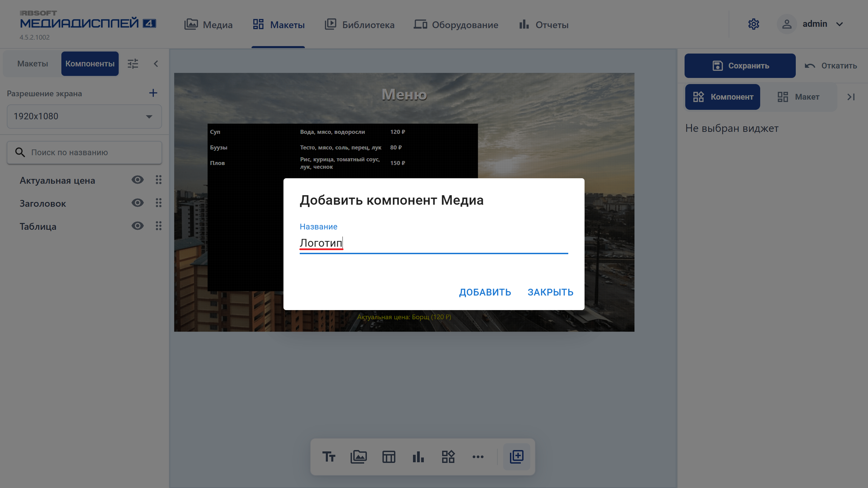Toggle visibility of Заголовок component
Screen dimensions: 868x488
tap(137, 203)
